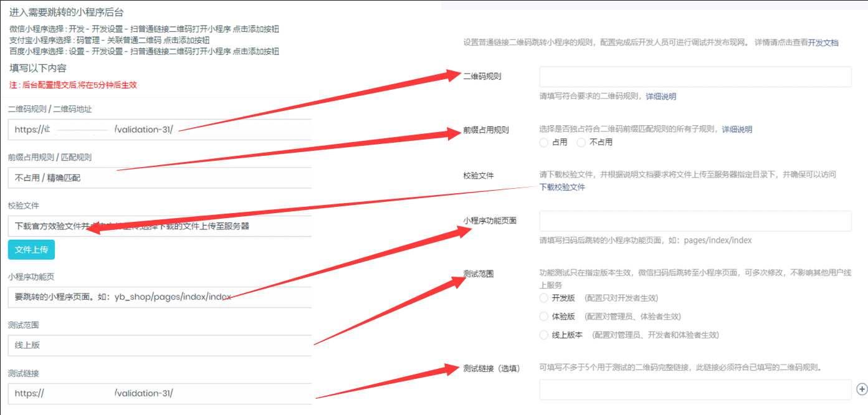
Task: Focus the 测试链接（选填） input field
Action: [x=695, y=389]
